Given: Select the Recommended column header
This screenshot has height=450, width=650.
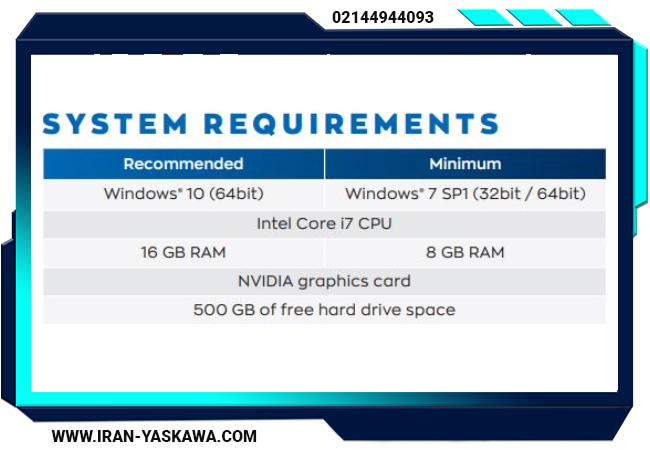Looking at the screenshot, I should [184, 164].
